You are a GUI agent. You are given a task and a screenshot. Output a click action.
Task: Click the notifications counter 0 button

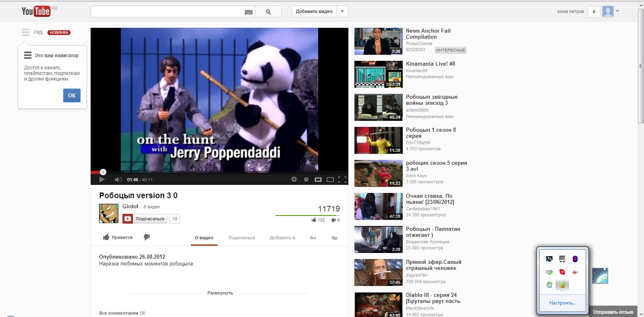click(594, 12)
